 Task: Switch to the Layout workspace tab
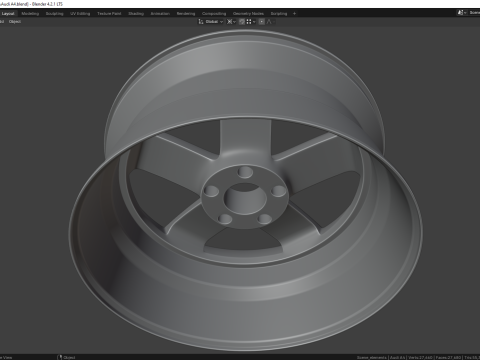pyautogui.click(x=8, y=14)
